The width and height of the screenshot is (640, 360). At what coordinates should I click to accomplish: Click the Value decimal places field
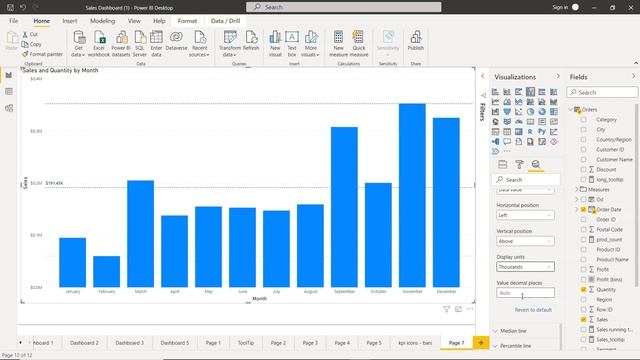pos(525,293)
